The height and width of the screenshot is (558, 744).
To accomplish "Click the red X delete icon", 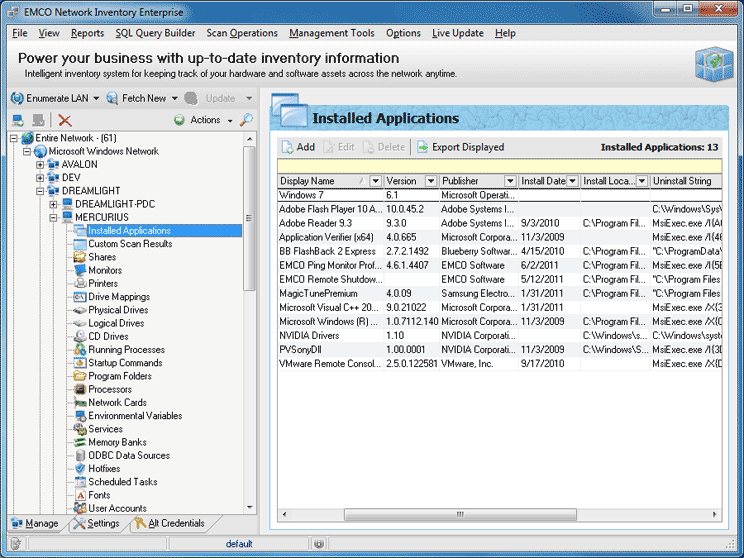I will (x=65, y=120).
